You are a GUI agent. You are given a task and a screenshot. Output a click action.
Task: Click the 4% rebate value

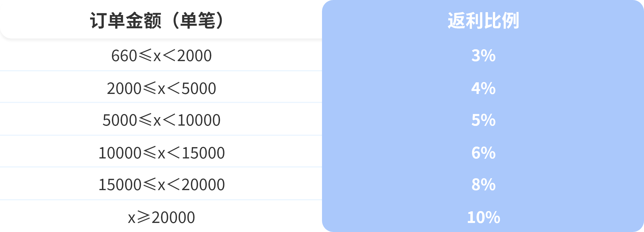click(483, 88)
